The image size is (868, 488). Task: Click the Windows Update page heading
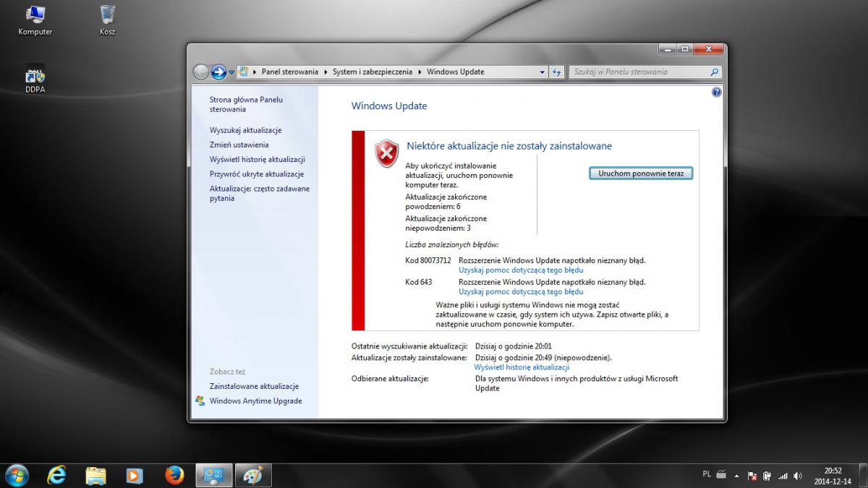click(389, 106)
